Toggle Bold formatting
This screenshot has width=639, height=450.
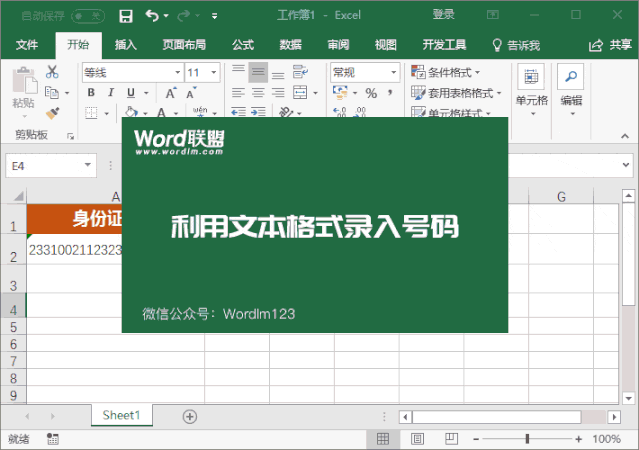pos(91,93)
